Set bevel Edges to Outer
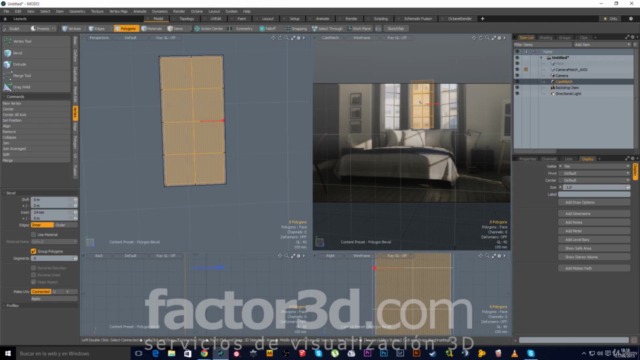Image resolution: width=640 pixels, height=360 pixels. pyautogui.click(x=65, y=225)
